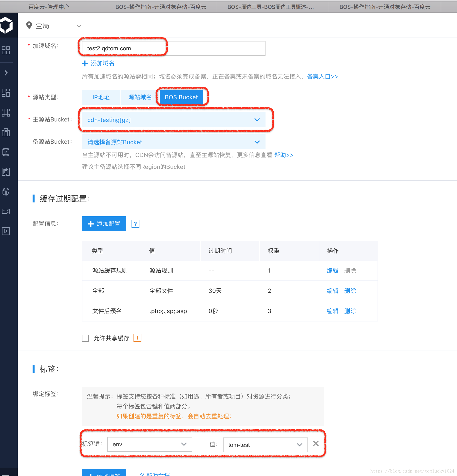Open the database storage sidebar icon
The height and width of the screenshot is (476, 457).
pyautogui.click(x=6, y=152)
